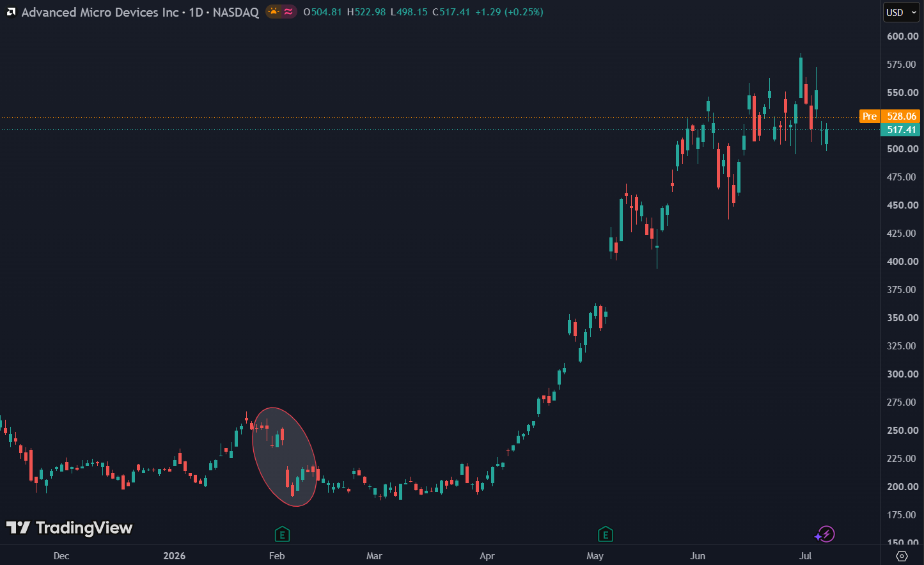Click the purple lightning event icon

pyautogui.click(x=825, y=534)
